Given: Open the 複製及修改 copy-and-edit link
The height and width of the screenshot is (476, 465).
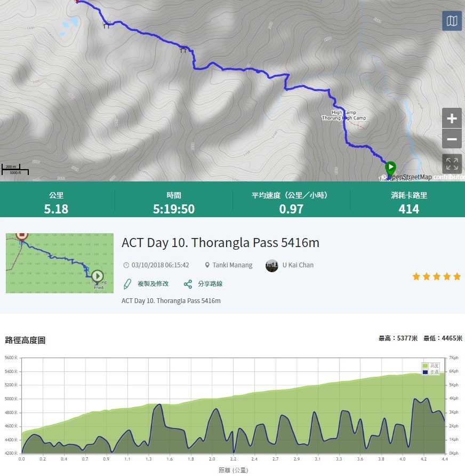Looking at the screenshot, I should click(x=153, y=284).
